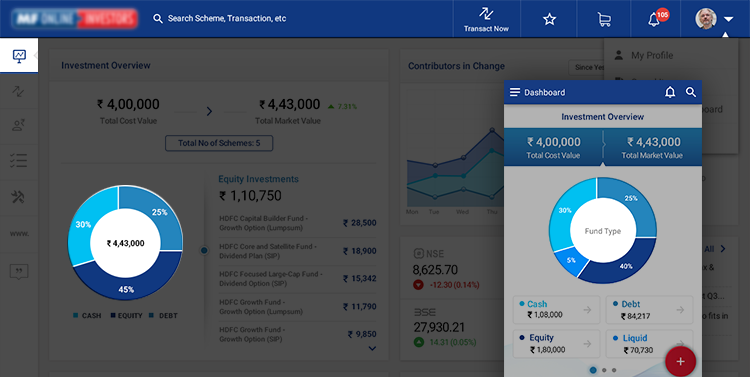Viewport: 750px width, 377px height.
Task: Open the Debt card arrow in mobile view
Action: pyautogui.click(x=680, y=310)
